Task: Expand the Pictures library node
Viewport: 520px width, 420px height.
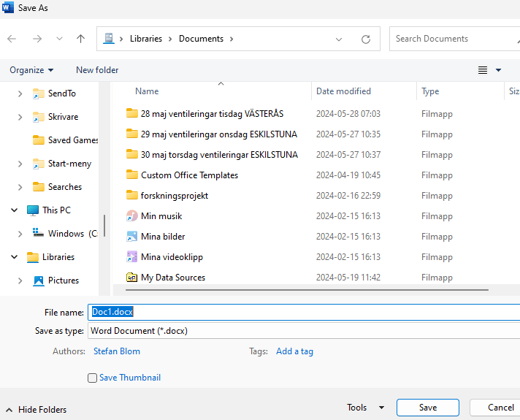Action: 20,280
